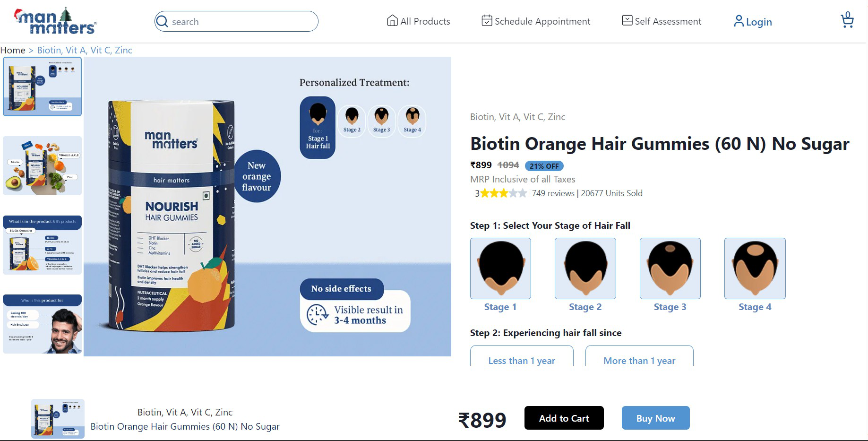Click the search magnifier icon
This screenshot has height=441, width=868.
point(162,22)
